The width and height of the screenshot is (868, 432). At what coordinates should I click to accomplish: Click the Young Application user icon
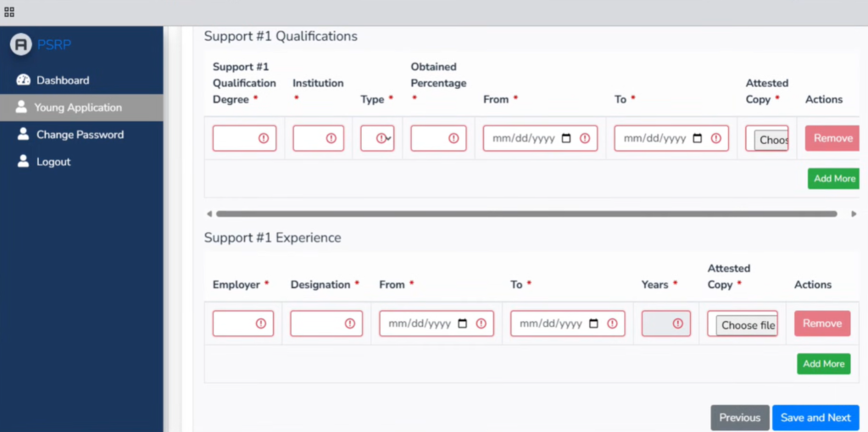(x=22, y=108)
